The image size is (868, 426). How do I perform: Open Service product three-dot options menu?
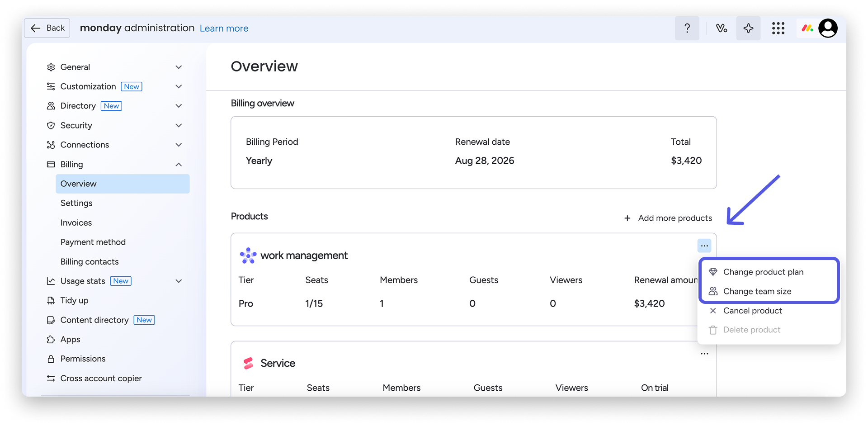coord(704,354)
